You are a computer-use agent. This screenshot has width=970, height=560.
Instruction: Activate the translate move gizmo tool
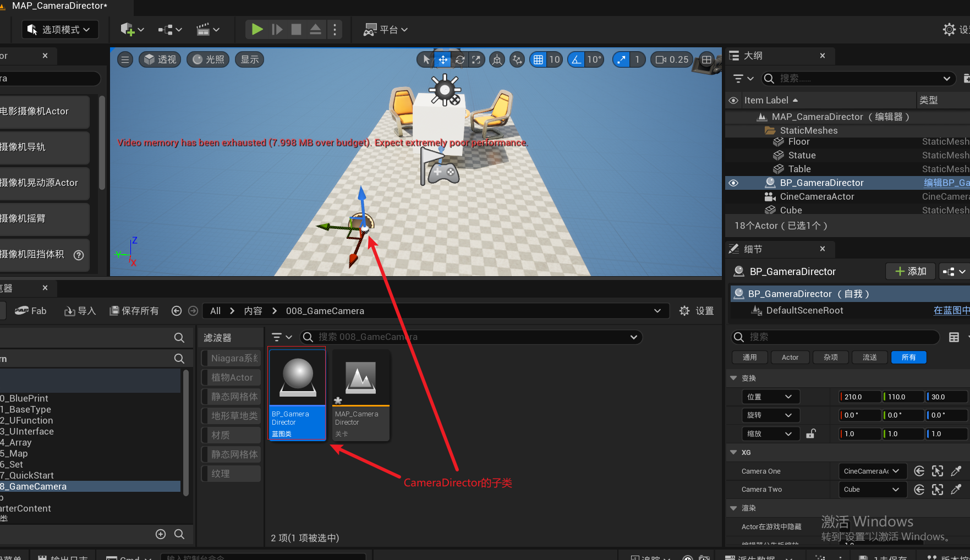pos(443,59)
